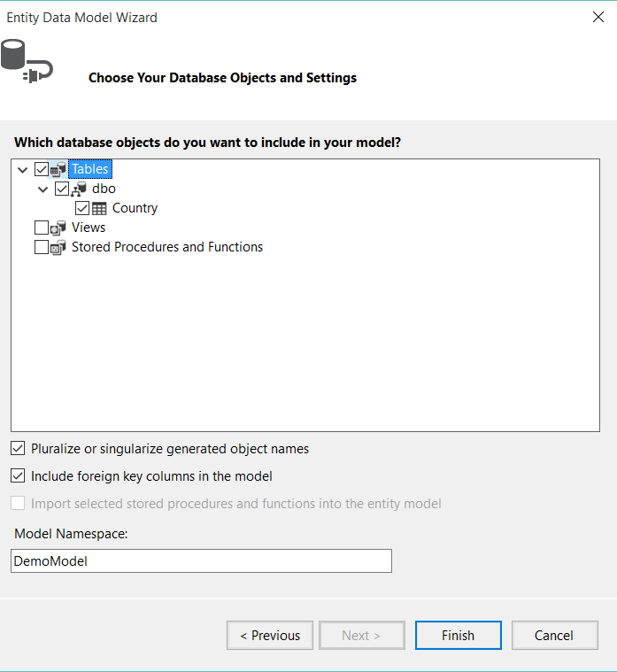Viewport: 617px width, 672px height.
Task: Click the Views node icon
Action: point(58,228)
